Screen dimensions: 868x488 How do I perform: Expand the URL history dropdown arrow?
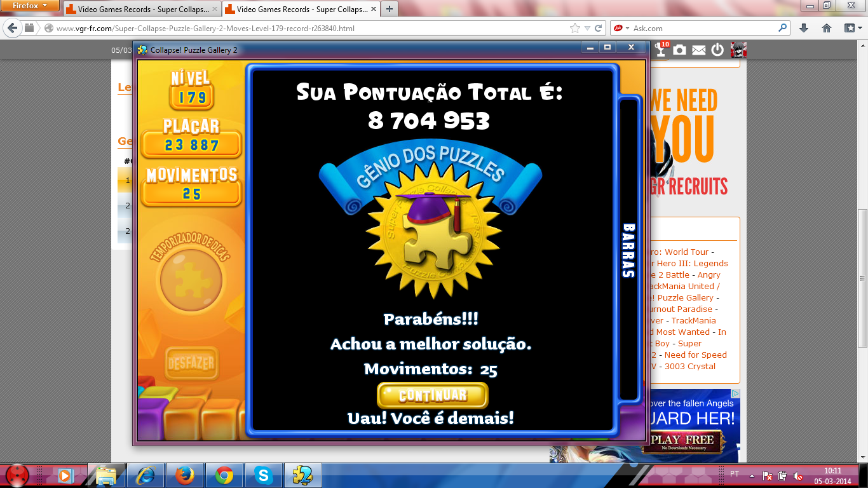click(588, 28)
